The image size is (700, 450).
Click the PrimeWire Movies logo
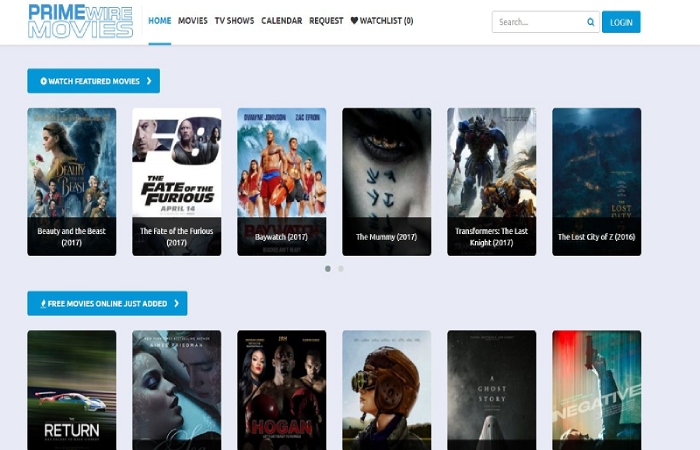(80, 21)
